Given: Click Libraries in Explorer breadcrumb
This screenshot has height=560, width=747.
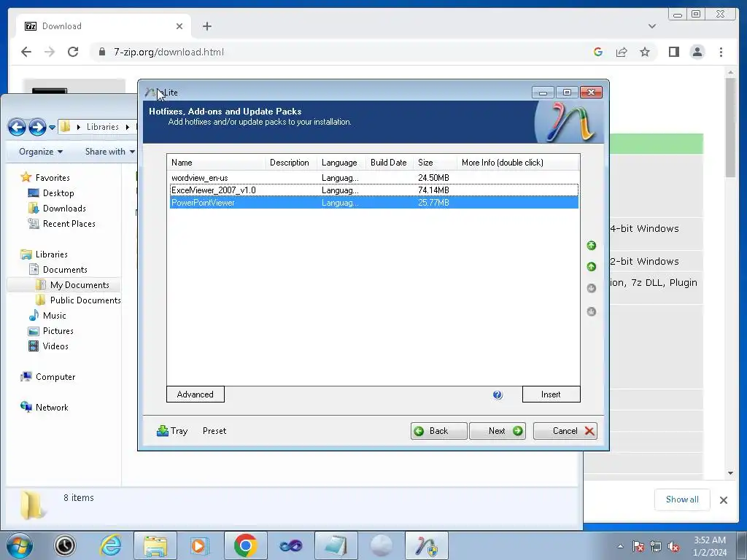Looking at the screenshot, I should pos(102,127).
